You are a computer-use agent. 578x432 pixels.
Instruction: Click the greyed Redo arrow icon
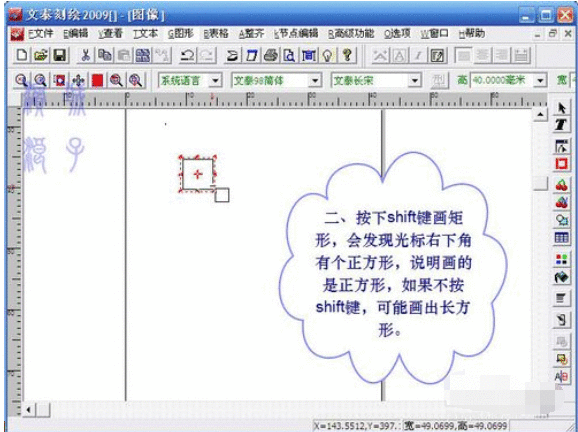click(x=206, y=55)
